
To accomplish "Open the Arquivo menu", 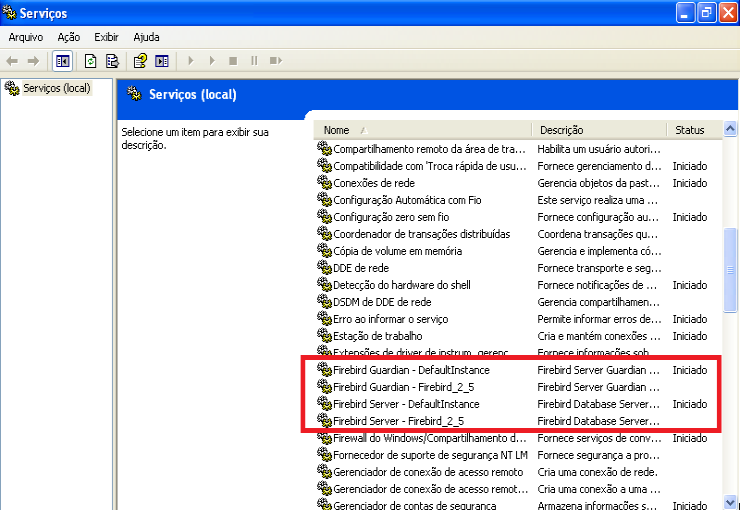I will pos(25,37).
